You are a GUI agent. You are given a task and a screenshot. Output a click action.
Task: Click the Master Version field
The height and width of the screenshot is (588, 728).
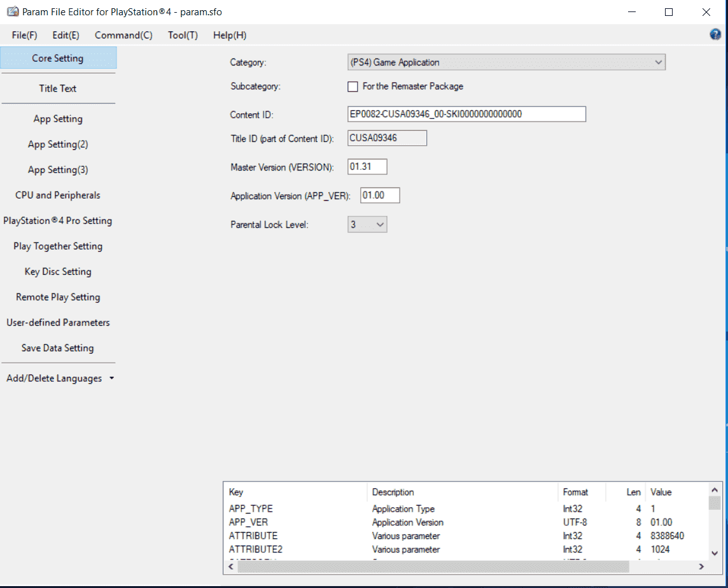pyautogui.click(x=367, y=167)
